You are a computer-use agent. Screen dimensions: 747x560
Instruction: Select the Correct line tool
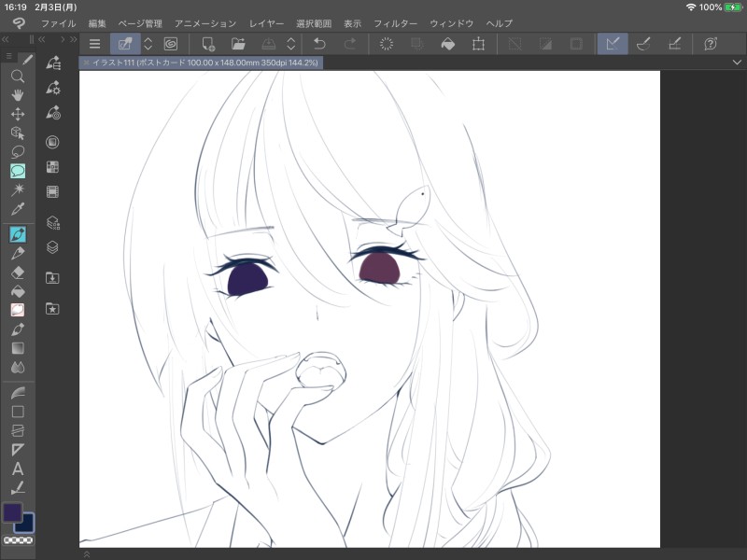point(18,487)
